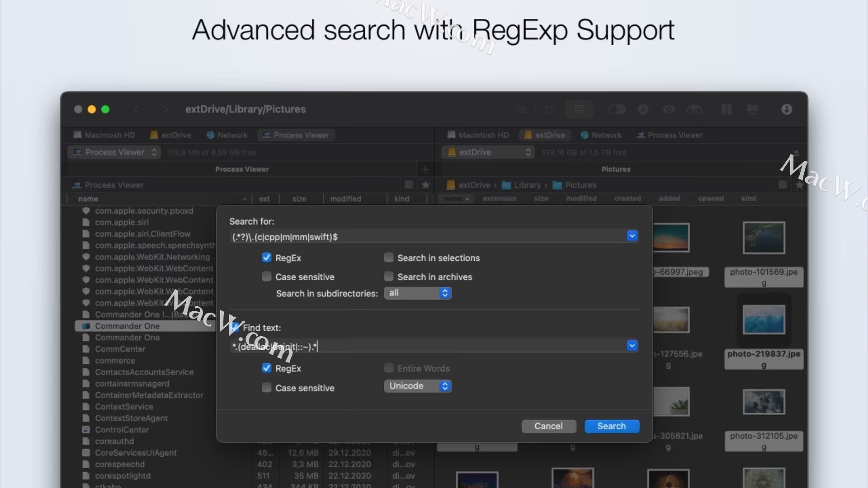Sort left panel by size column
868x488 pixels.
[x=299, y=199]
